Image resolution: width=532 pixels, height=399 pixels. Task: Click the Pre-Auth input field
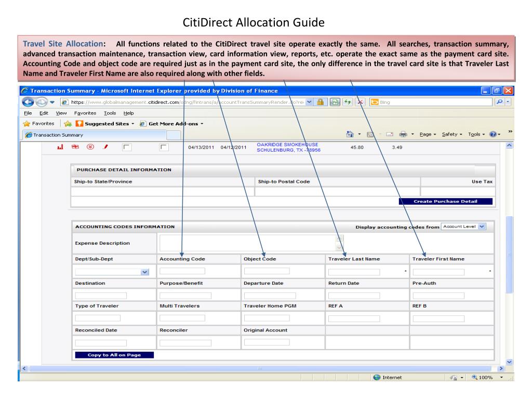438,296
